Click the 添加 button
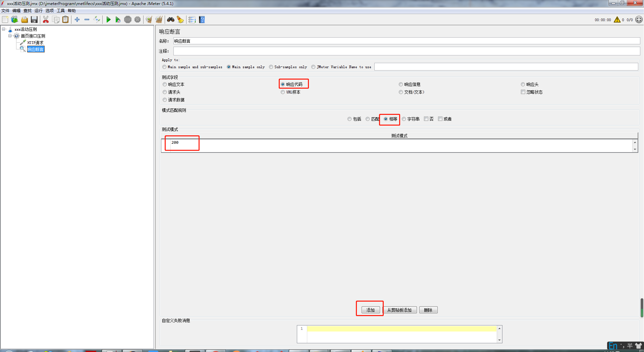 coord(371,310)
